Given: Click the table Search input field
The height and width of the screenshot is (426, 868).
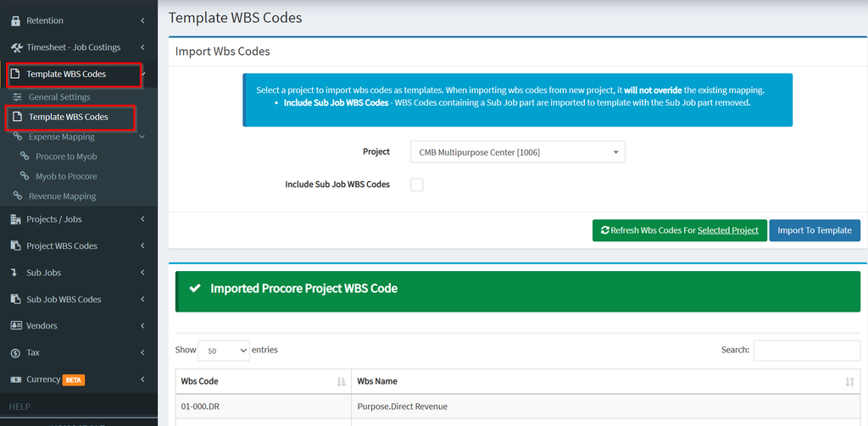Looking at the screenshot, I should (x=807, y=351).
